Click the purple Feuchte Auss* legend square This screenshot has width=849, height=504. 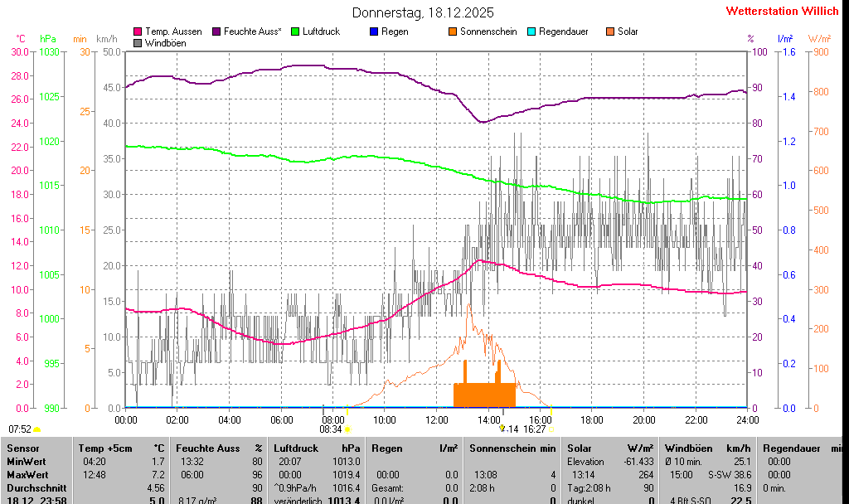pos(216,31)
